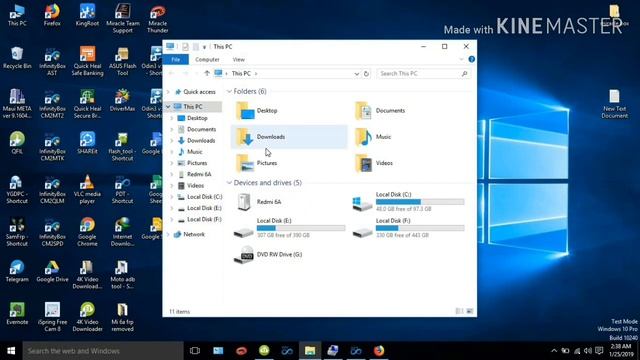Click Local Disk (E:) capacity bar
Screen dimensions: 640x360
[301, 228]
